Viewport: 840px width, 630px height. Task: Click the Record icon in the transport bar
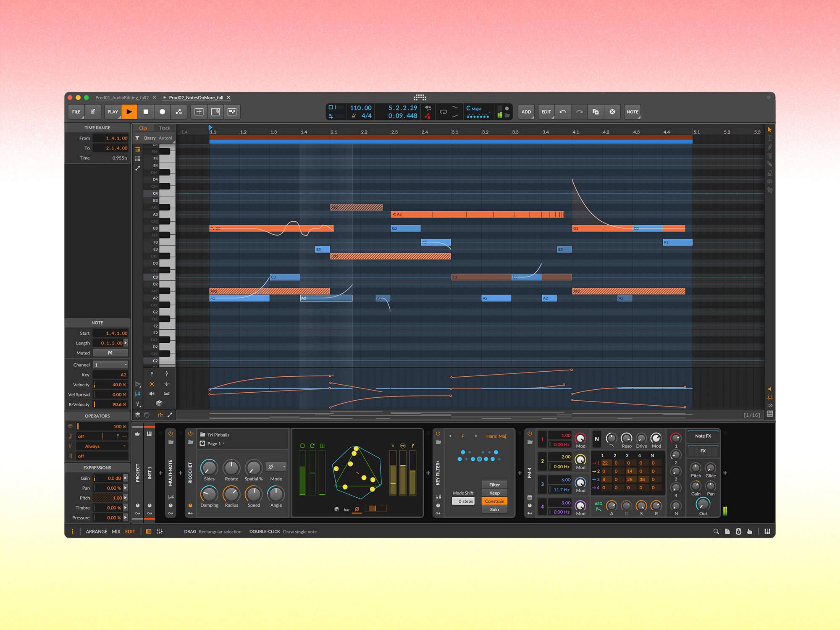(163, 112)
